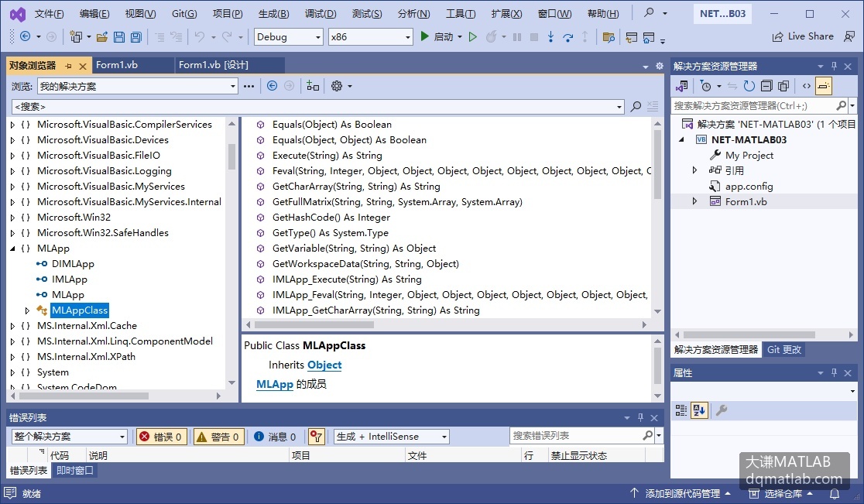Click the Save icon in toolbar
The image size is (864, 504).
click(118, 37)
